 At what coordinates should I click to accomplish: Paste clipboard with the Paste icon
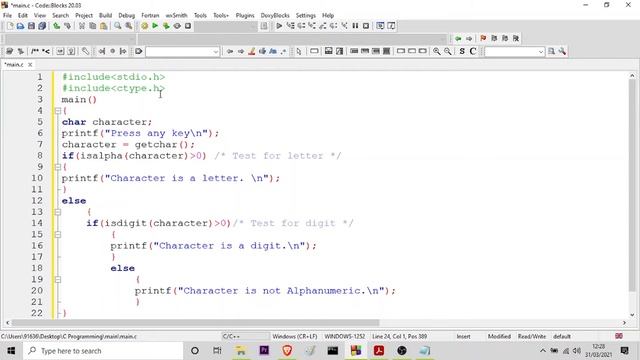104,26
